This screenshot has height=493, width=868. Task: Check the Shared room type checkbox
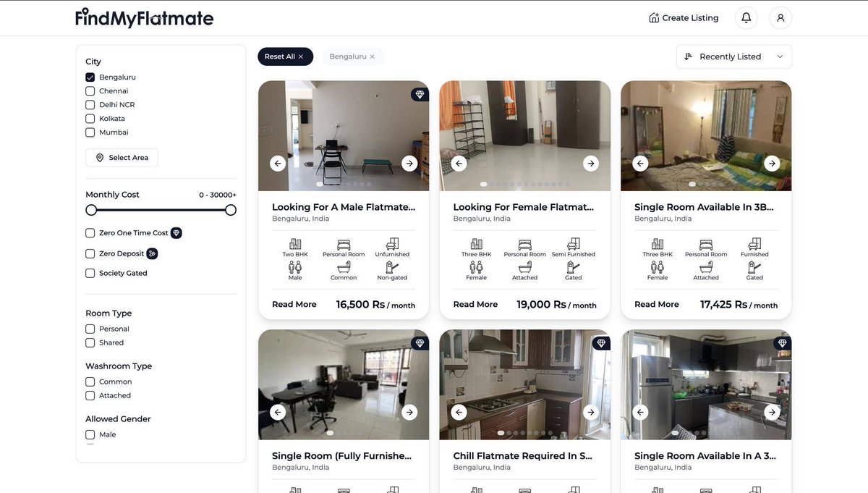click(x=90, y=342)
